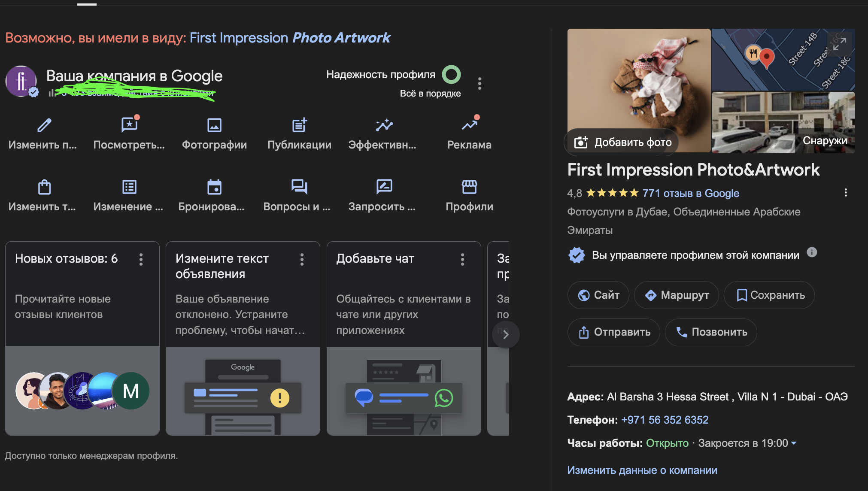The height and width of the screenshot is (491, 868).
Task: Open the Профили storefront icon
Action: 469,187
